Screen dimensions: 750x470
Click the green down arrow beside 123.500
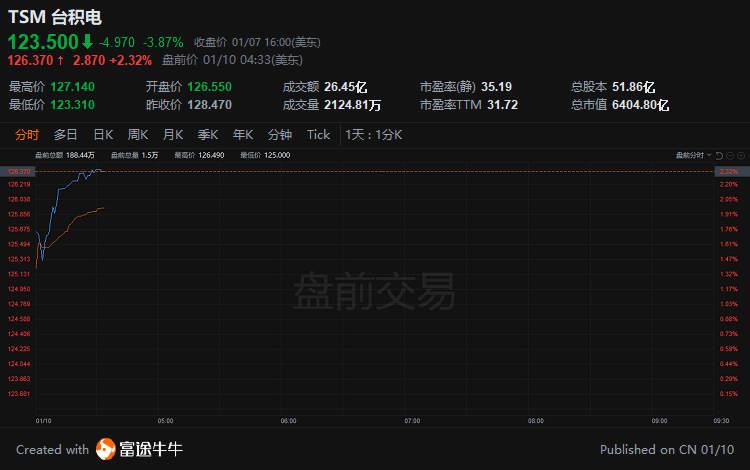(x=87, y=42)
